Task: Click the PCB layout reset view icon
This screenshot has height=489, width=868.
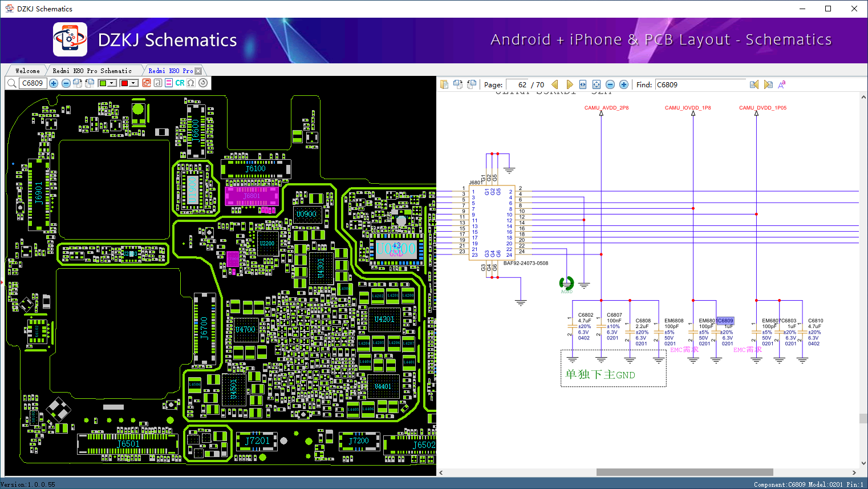Action: (x=203, y=83)
